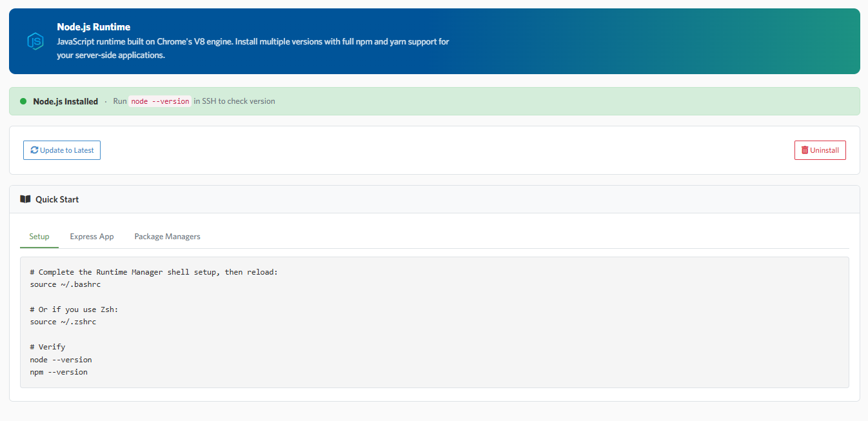Click the 'node --version' line in code block

click(x=61, y=360)
